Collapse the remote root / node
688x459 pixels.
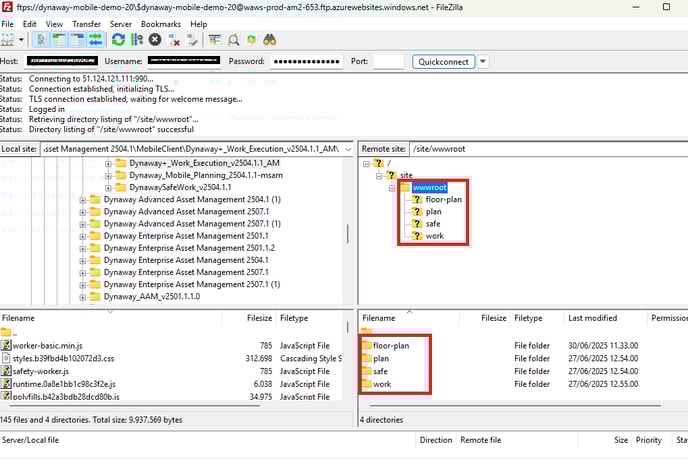coord(366,164)
